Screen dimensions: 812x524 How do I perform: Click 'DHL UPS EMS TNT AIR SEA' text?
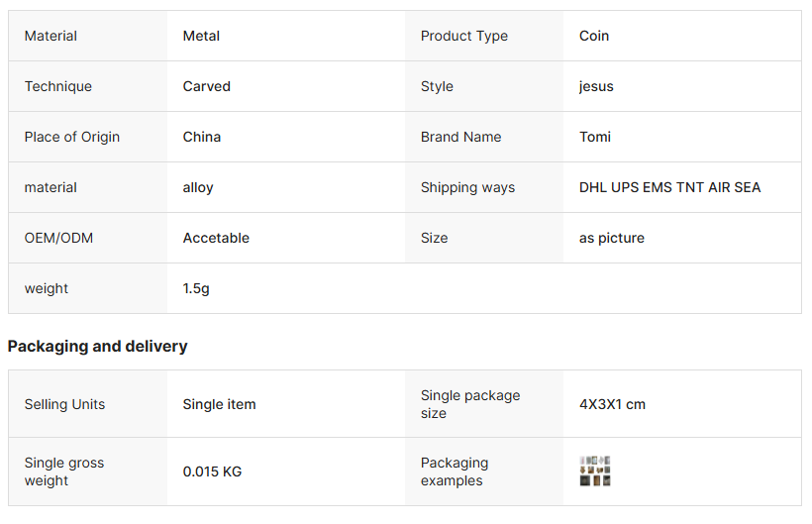[669, 187]
